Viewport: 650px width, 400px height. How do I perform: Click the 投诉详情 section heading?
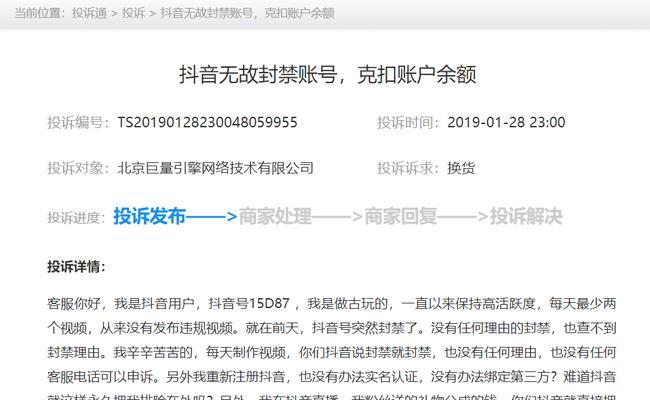(x=76, y=267)
